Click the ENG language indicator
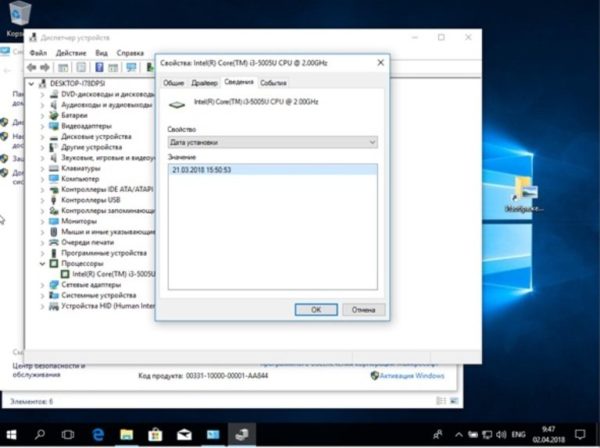600x448 pixels. tap(518, 435)
